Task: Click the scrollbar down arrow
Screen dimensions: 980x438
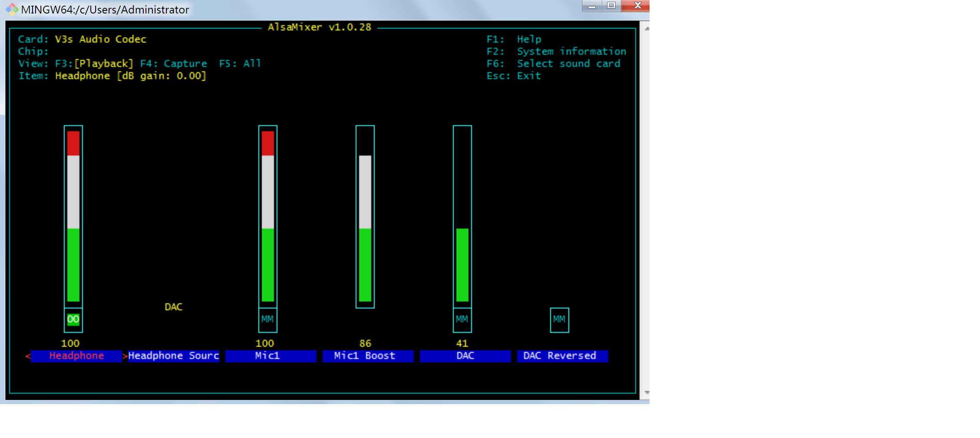Action: point(647,392)
